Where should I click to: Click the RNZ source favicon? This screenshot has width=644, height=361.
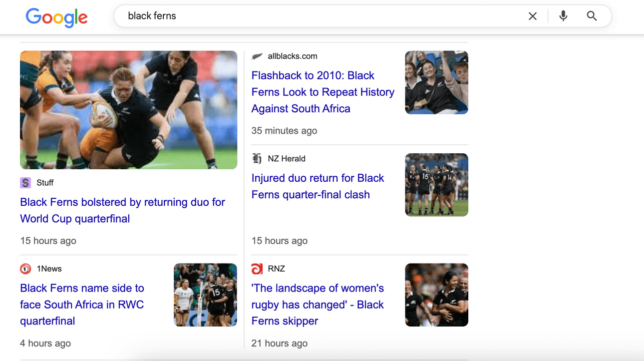pyautogui.click(x=257, y=269)
